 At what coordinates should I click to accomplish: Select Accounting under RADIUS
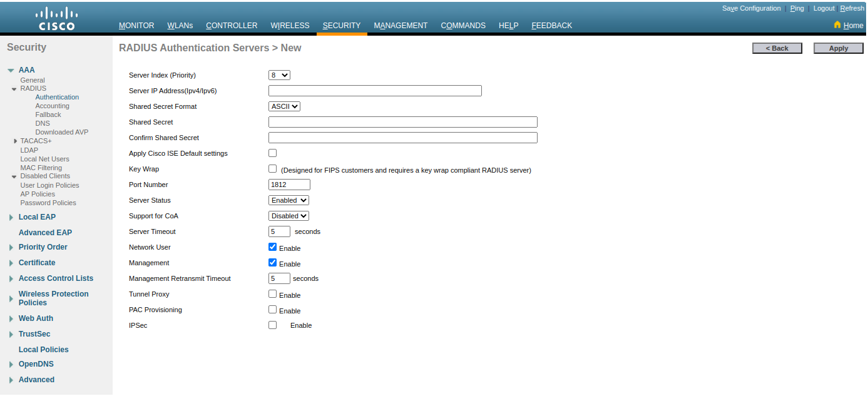[x=52, y=106]
